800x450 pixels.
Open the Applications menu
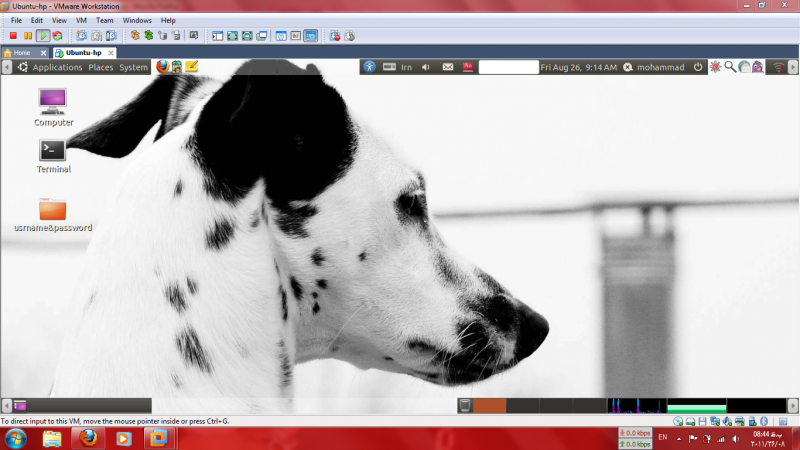[x=57, y=67]
